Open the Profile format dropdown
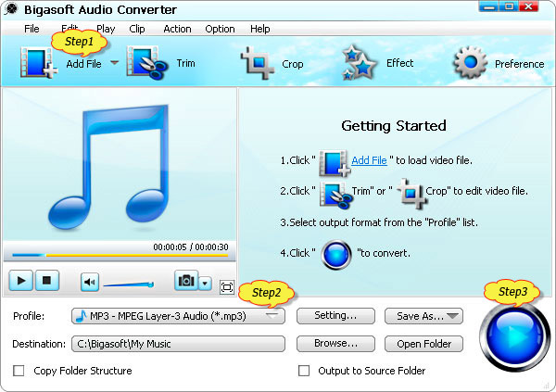 pos(178,316)
